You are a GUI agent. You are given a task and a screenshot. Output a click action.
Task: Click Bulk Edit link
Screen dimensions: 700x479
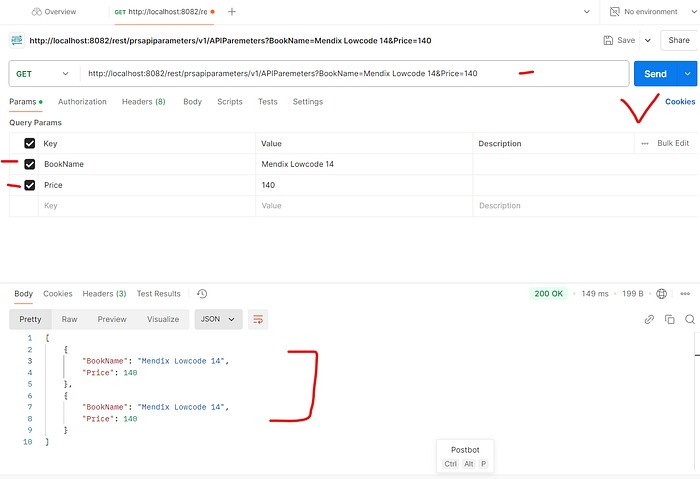point(673,143)
